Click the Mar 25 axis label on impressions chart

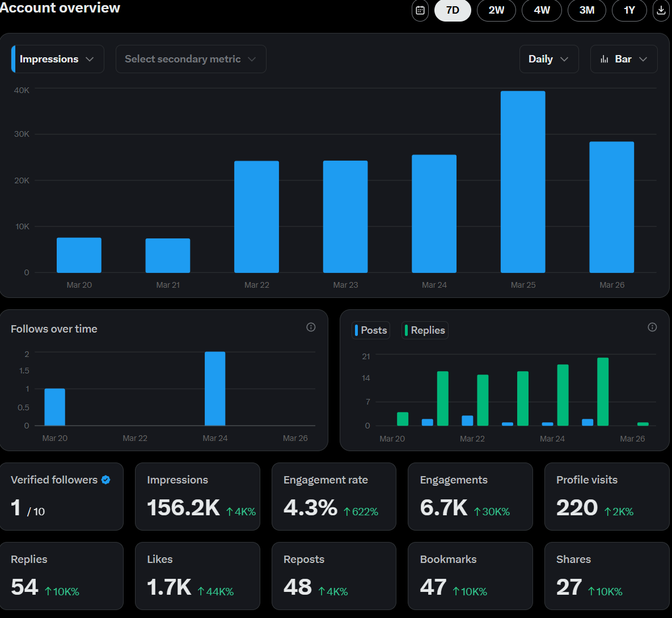[523, 285]
